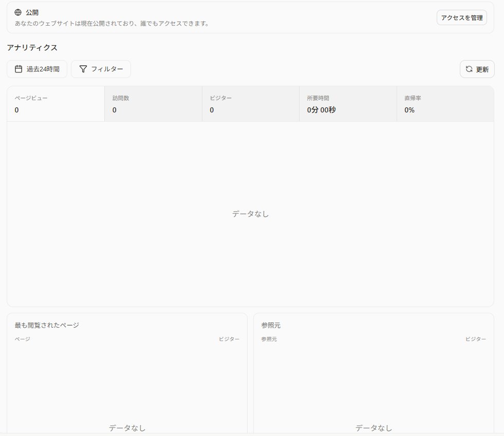The image size is (504, 436).
Task: Click データなし message in main chart
Action: (x=250, y=214)
